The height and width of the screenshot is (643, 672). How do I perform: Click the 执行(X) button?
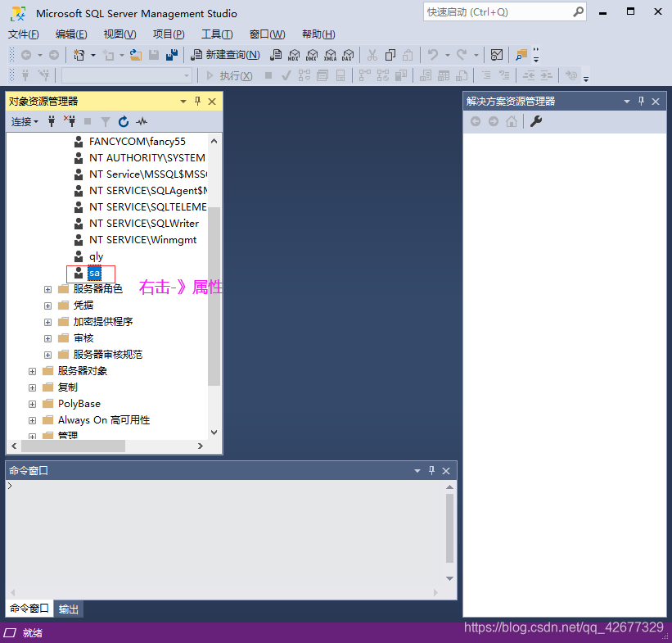[x=230, y=76]
